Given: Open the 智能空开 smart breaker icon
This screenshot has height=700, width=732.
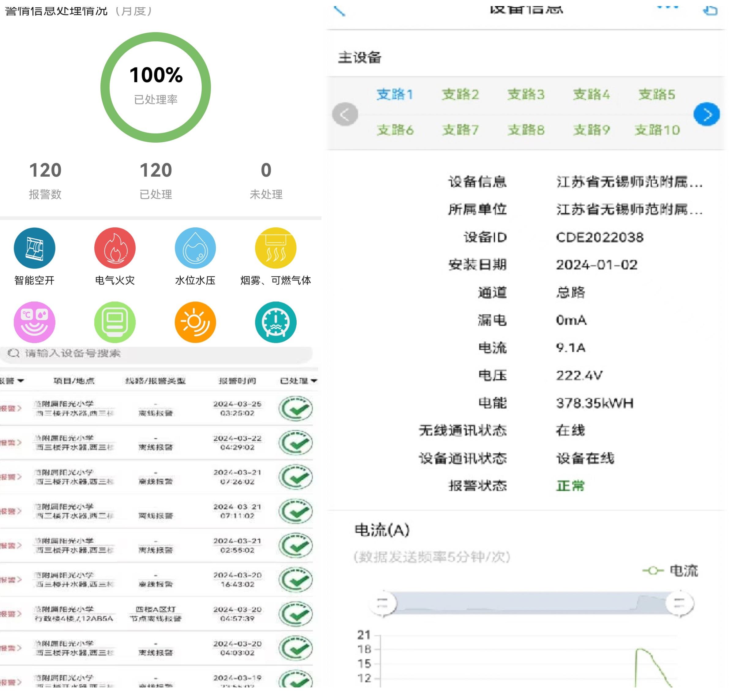Looking at the screenshot, I should point(34,248).
